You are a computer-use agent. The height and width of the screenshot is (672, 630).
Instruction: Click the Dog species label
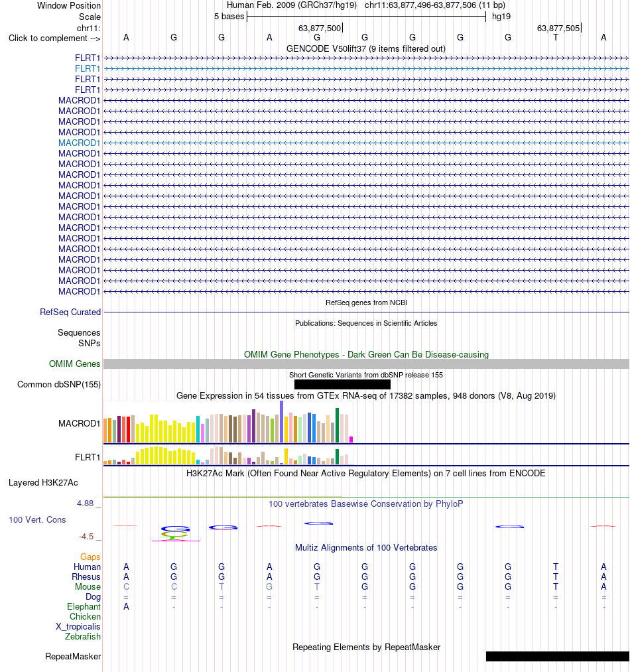pyautogui.click(x=93, y=597)
